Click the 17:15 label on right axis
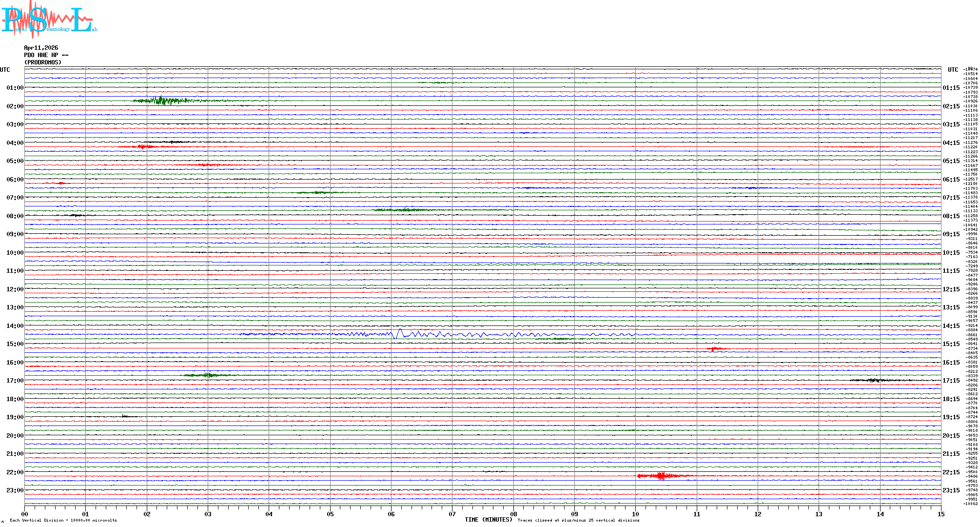The image size is (980, 527). [951, 381]
